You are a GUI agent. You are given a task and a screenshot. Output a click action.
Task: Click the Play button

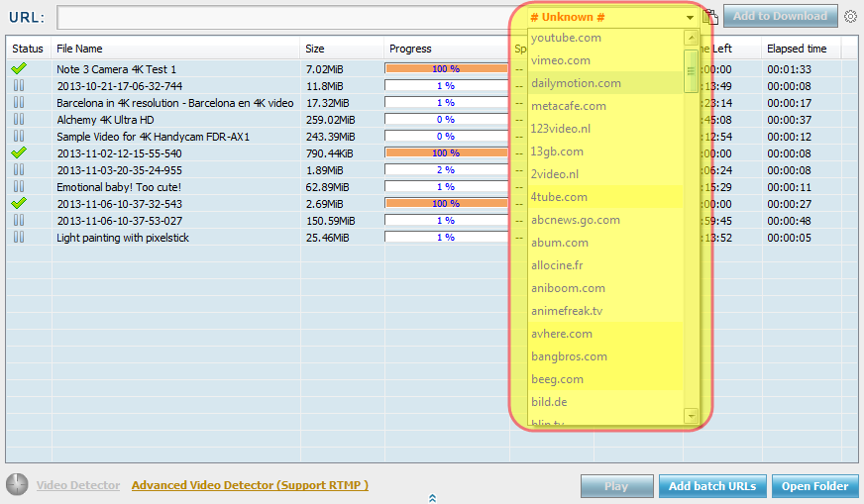(616, 486)
